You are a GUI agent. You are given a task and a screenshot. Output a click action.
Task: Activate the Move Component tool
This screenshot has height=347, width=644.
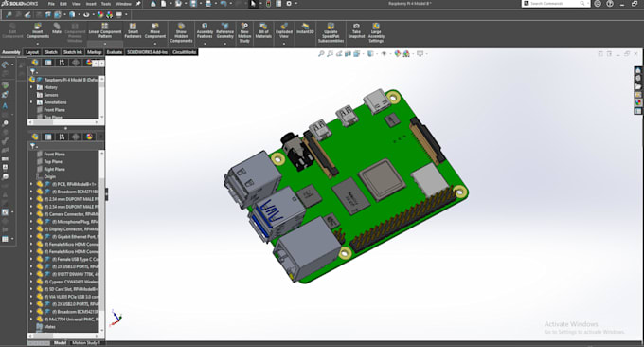(x=154, y=31)
